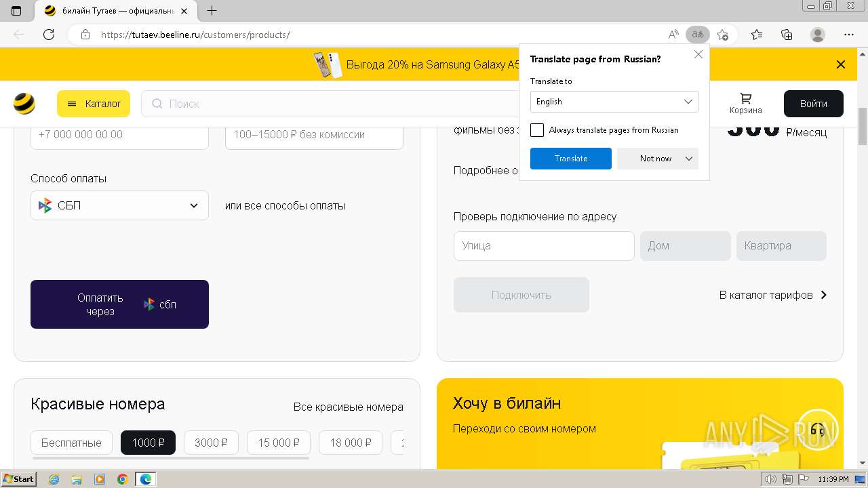Click the address bar URL
The height and width of the screenshot is (488, 868).
tap(195, 35)
